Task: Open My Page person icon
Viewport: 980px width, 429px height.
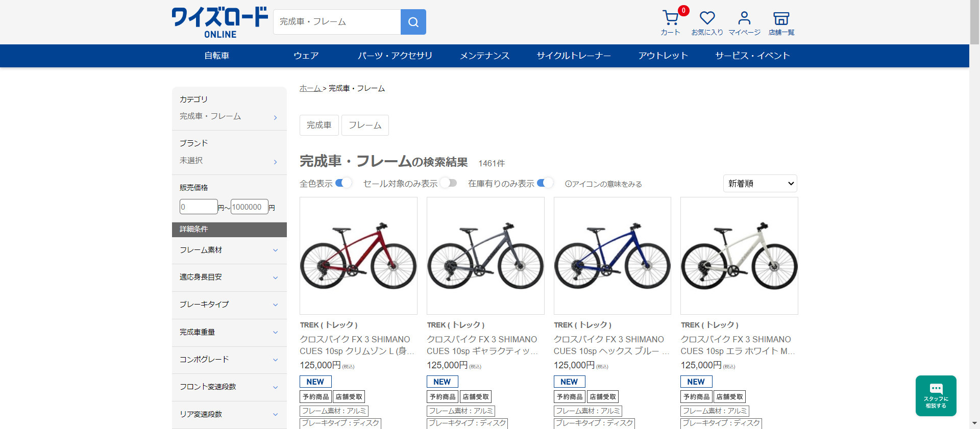Action: 744,23
